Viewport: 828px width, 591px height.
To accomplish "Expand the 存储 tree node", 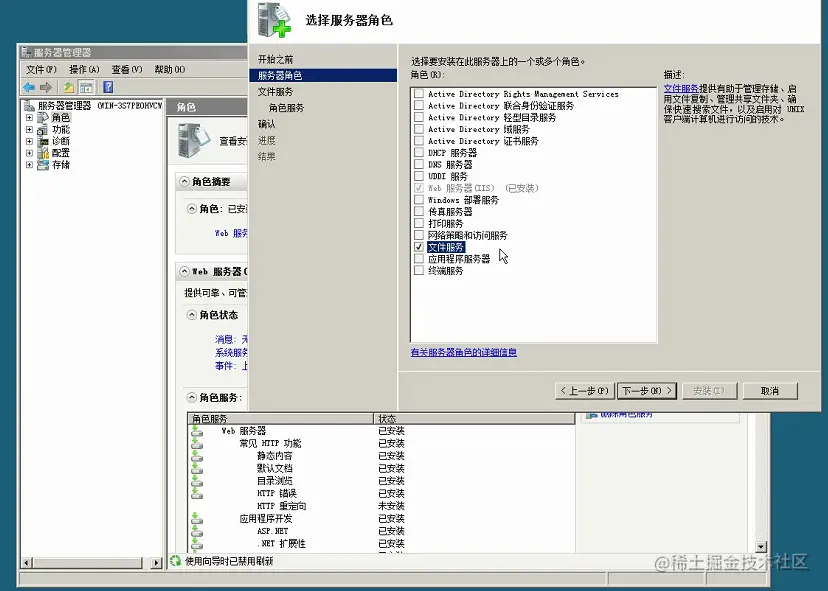I will [x=30, y=165].
